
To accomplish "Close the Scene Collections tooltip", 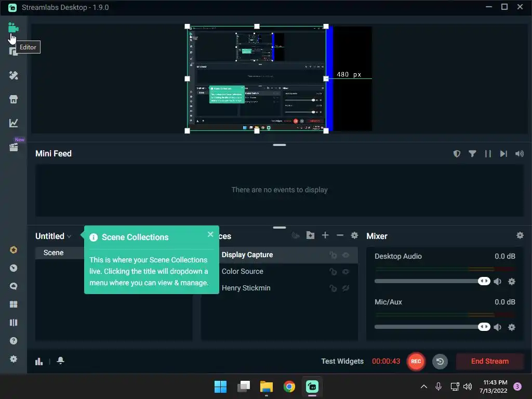I will 210,234.
